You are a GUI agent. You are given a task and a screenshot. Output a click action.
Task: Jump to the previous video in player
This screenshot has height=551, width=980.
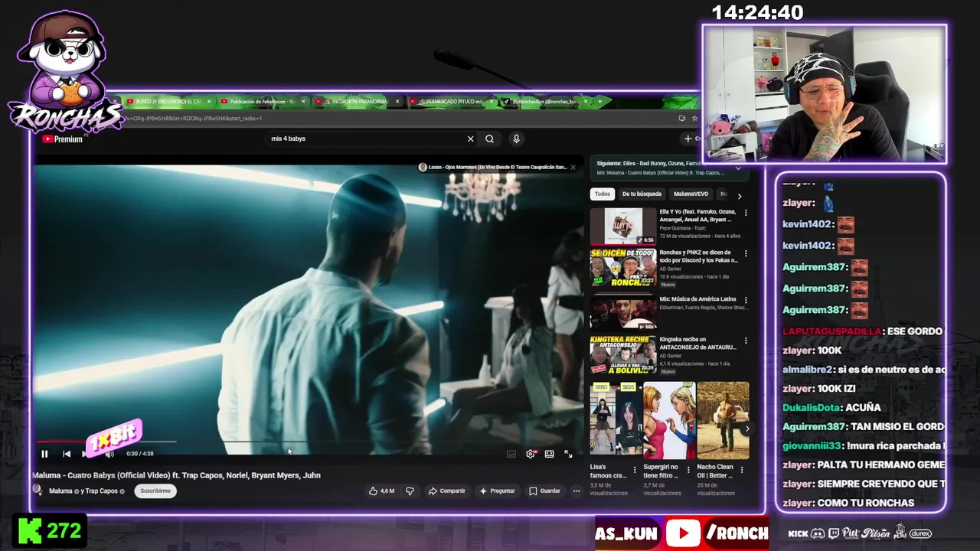click(x=67, y=454)
